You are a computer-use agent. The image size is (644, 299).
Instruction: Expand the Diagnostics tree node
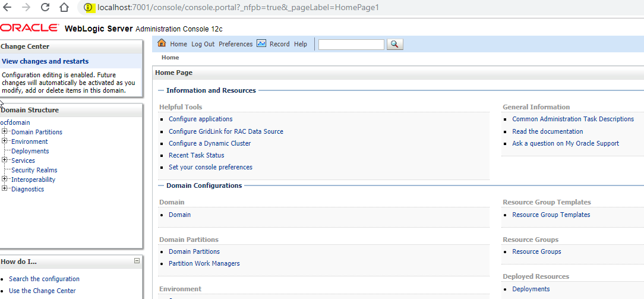5,188
